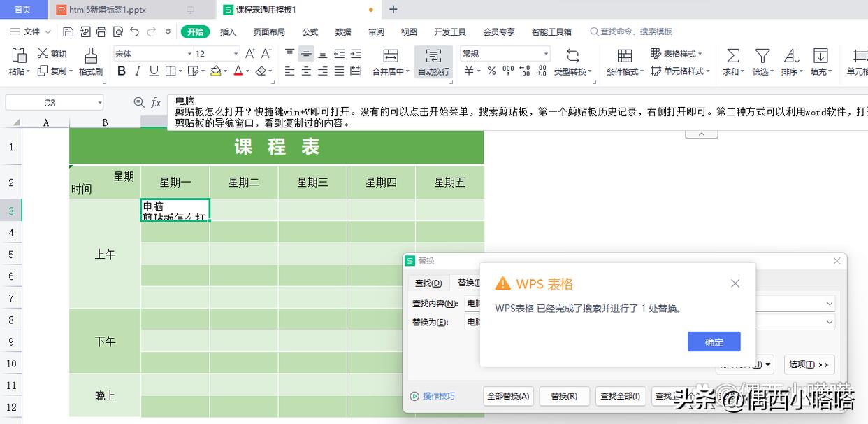This screenshot has width=868, height=424.
Task: Open the font name dropdown showing 宋体
Action: click(153, 54)
